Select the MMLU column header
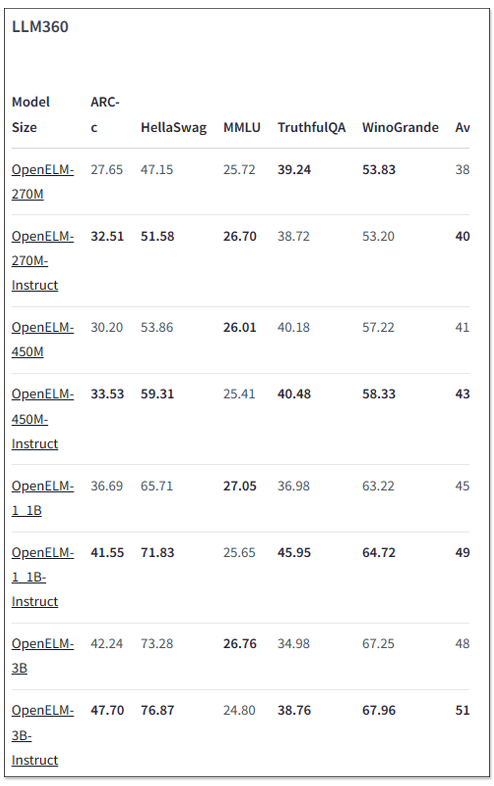The height and width of the screenshot is (786, 494). (242, 127)
